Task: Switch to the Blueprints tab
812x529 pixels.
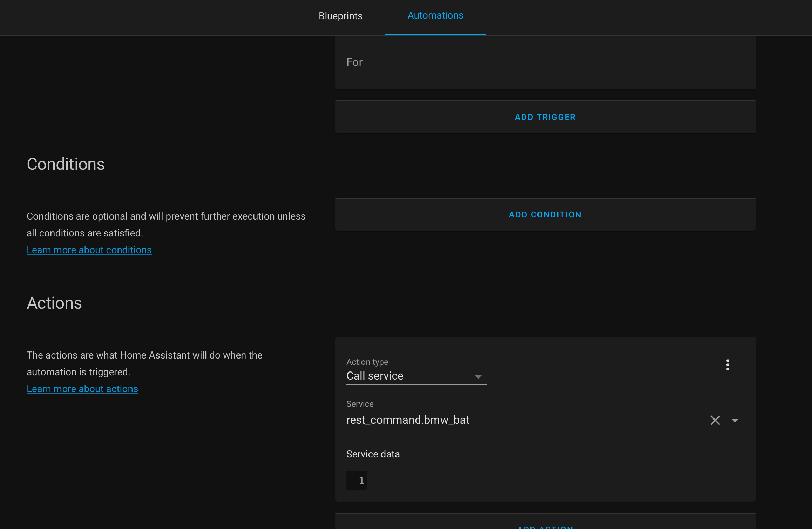Action: pos(340,16)
